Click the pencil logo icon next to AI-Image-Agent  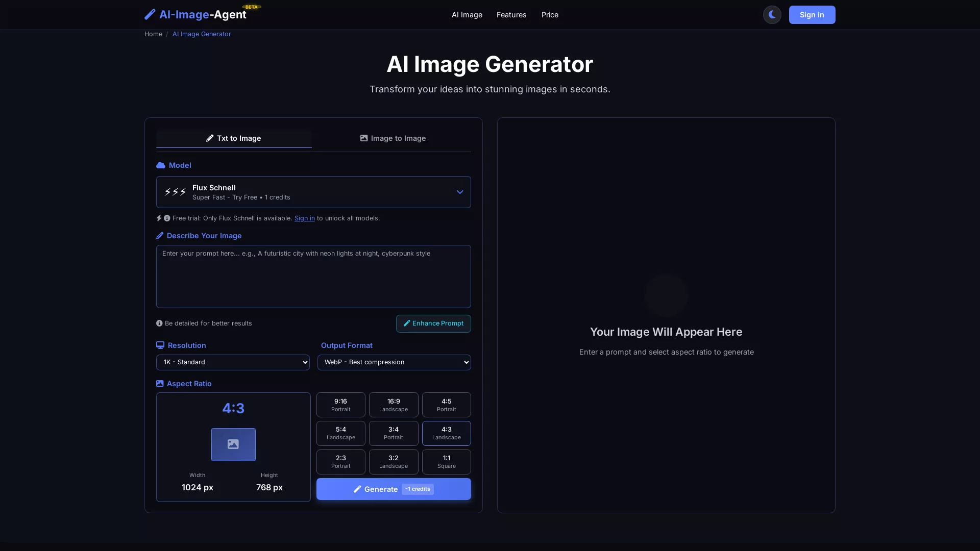pos(150,14)
